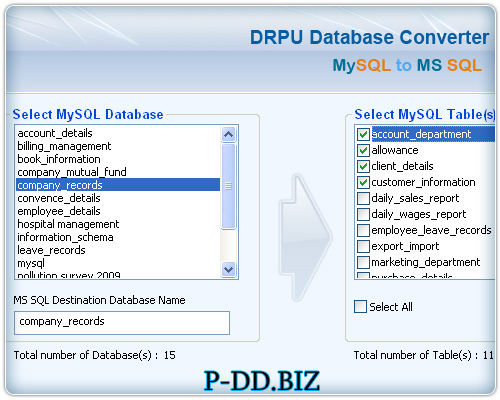Uncheck the client_details checkbox
500x400 pixels.
363,166
